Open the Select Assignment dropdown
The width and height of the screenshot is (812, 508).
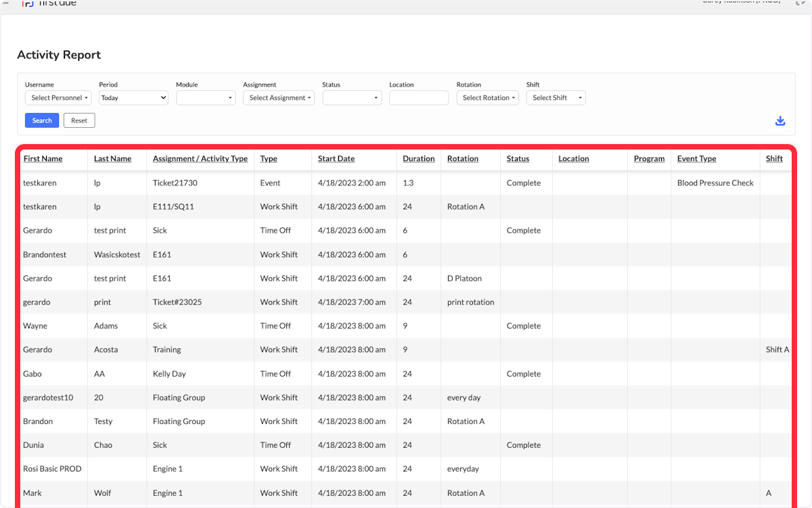(x=279, y=98)
